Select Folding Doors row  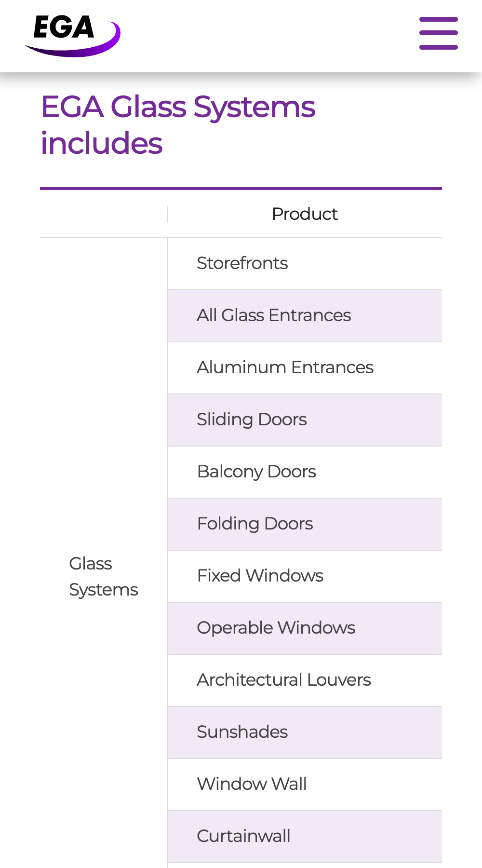305,524
